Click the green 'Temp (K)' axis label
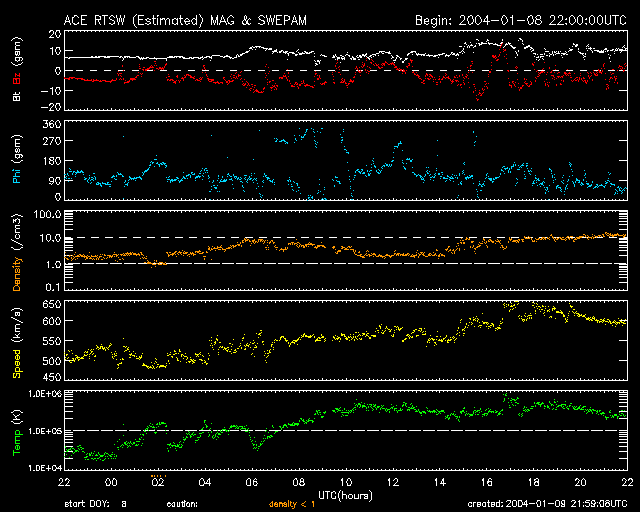640x512 pixels. 17,432
